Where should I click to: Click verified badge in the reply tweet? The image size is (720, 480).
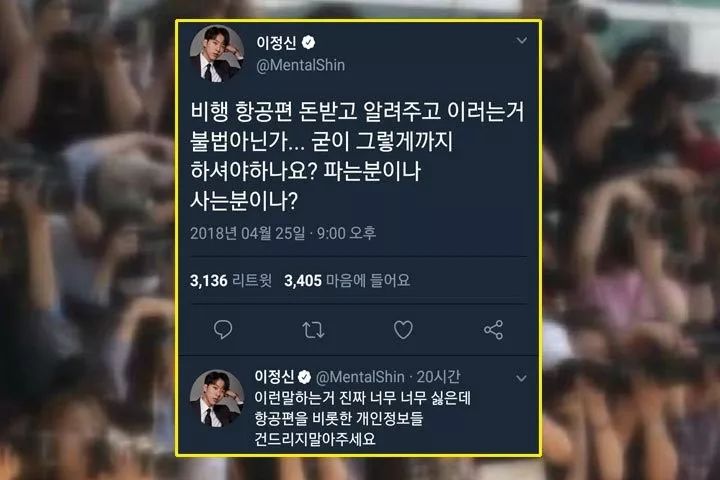click(x=304, y=377)
